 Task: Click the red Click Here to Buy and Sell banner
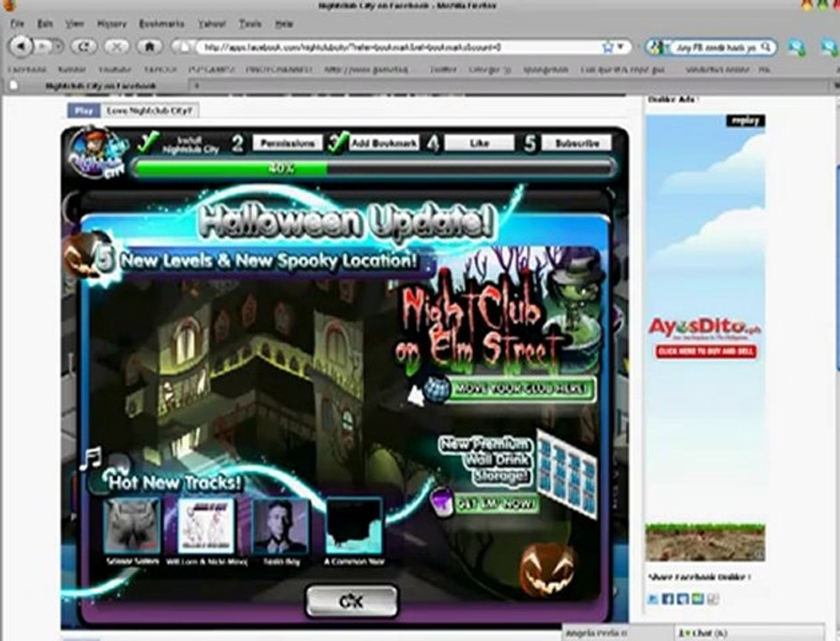(706, 352)
